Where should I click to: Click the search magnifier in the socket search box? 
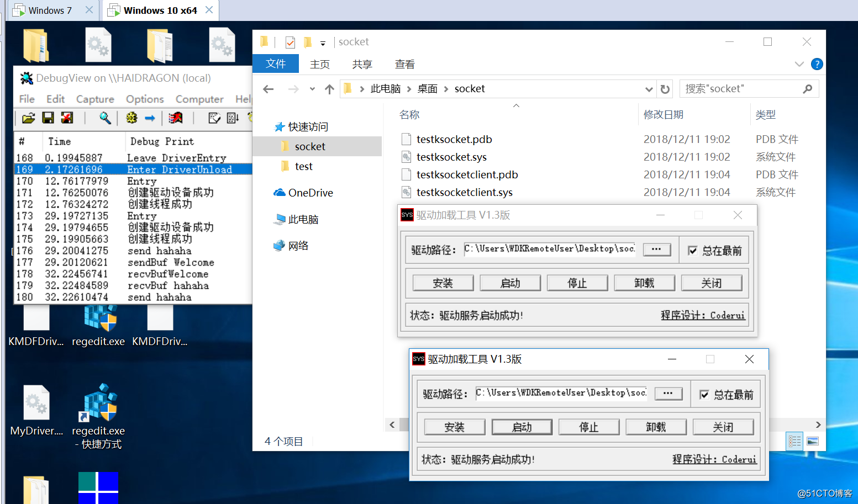[808, 89]
